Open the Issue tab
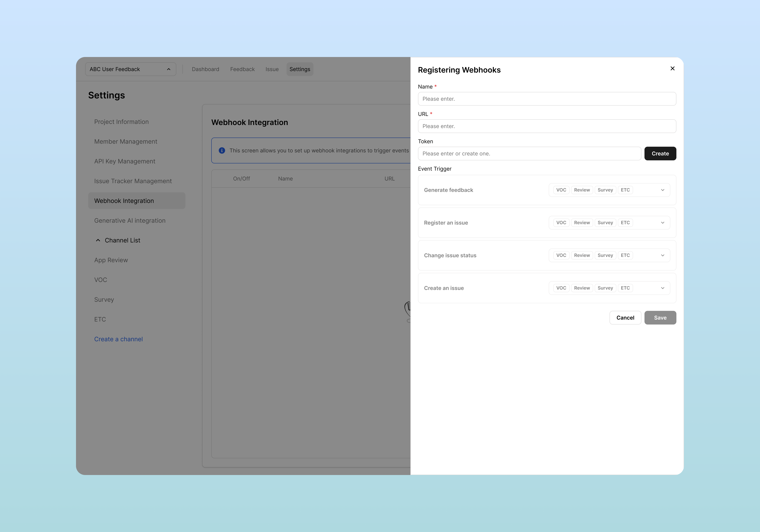760x532 pixels. [x=272, y=69]
